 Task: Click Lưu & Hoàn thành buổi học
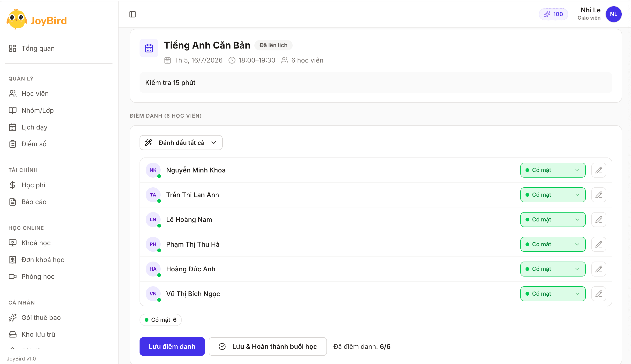click(x=267, y=346)
